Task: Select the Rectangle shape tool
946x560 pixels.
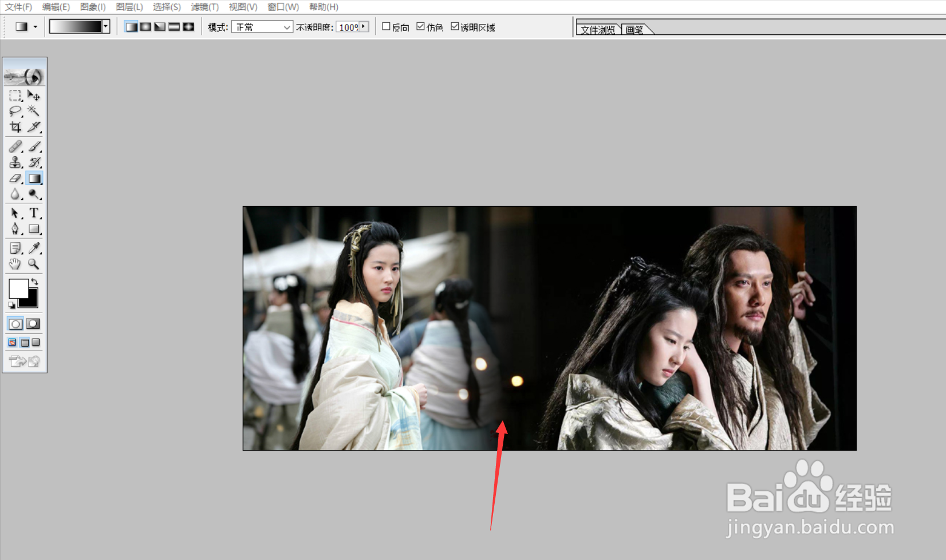Action: point(34,229)
